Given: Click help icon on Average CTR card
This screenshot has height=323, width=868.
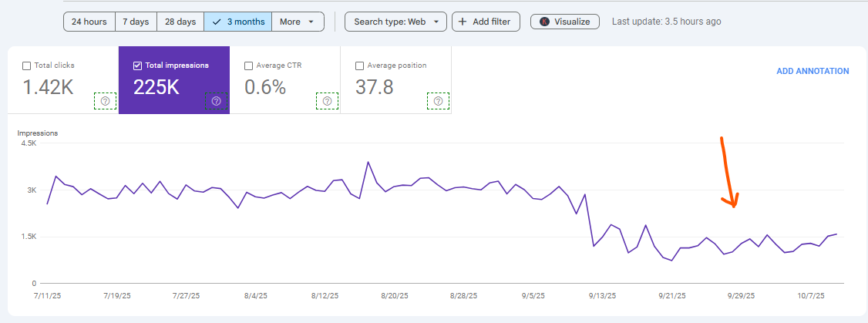Looking at the screenshot, I should pos(328,101).
